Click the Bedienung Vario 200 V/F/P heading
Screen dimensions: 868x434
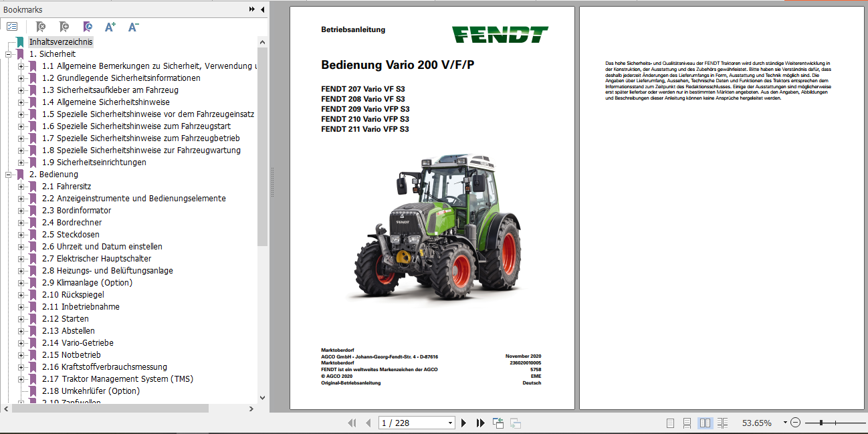(x=399, y=66)
